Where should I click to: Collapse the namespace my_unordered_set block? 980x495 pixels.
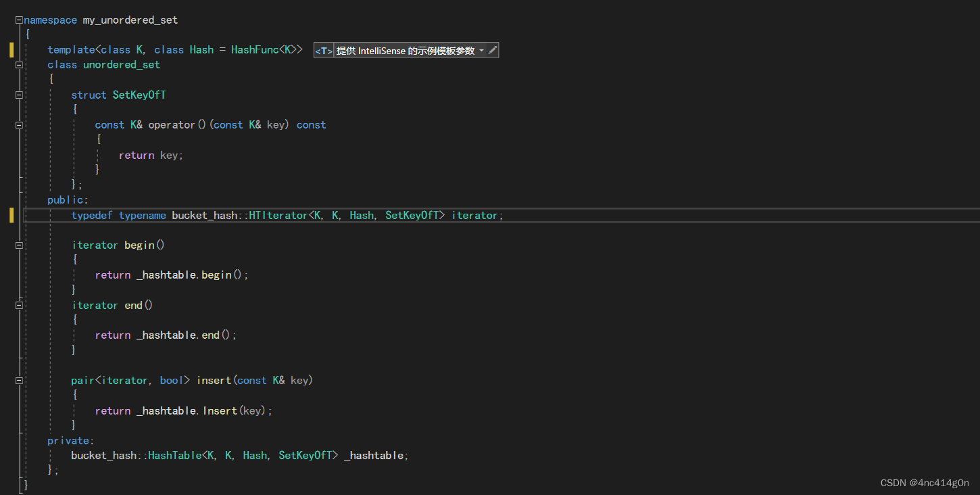point(19,20)
